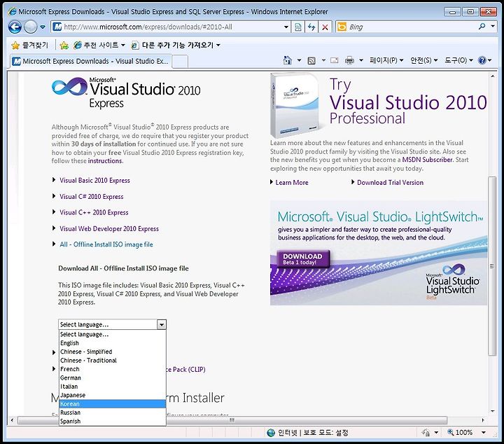Image resolution: width=504 pixels, height=444 pixels.
Task: Click the Select language combo box arrow
Action: [x=162, y=324]
